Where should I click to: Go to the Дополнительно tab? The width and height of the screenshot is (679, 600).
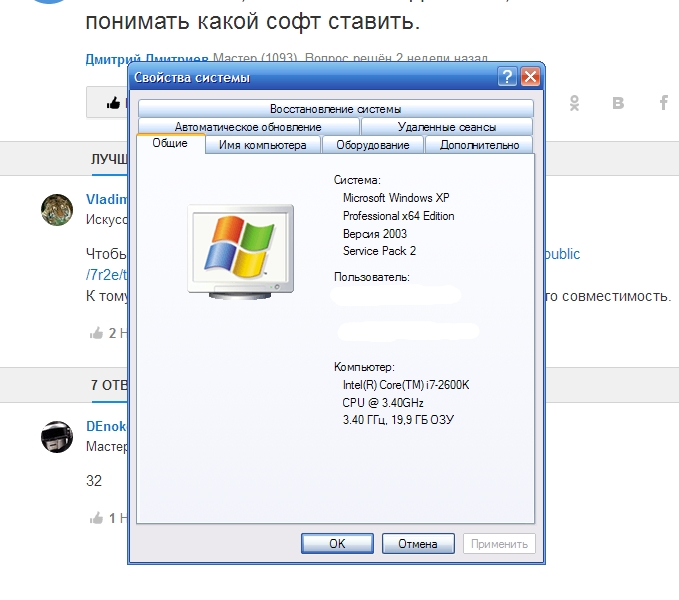479,145
